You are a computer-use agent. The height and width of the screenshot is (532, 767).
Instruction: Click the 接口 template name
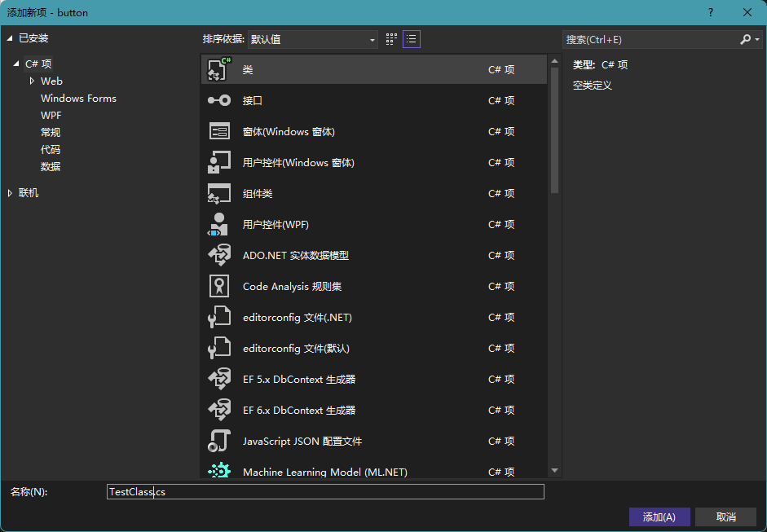253,101
